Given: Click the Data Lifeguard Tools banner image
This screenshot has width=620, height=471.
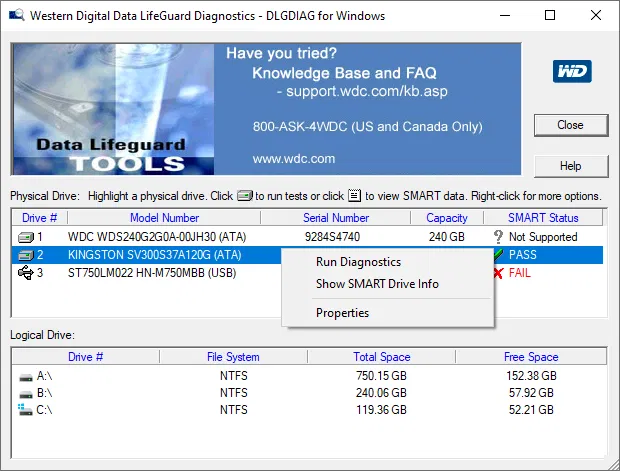Looking at the screenshot, I should pyautogui.click(x=113, y=109).
